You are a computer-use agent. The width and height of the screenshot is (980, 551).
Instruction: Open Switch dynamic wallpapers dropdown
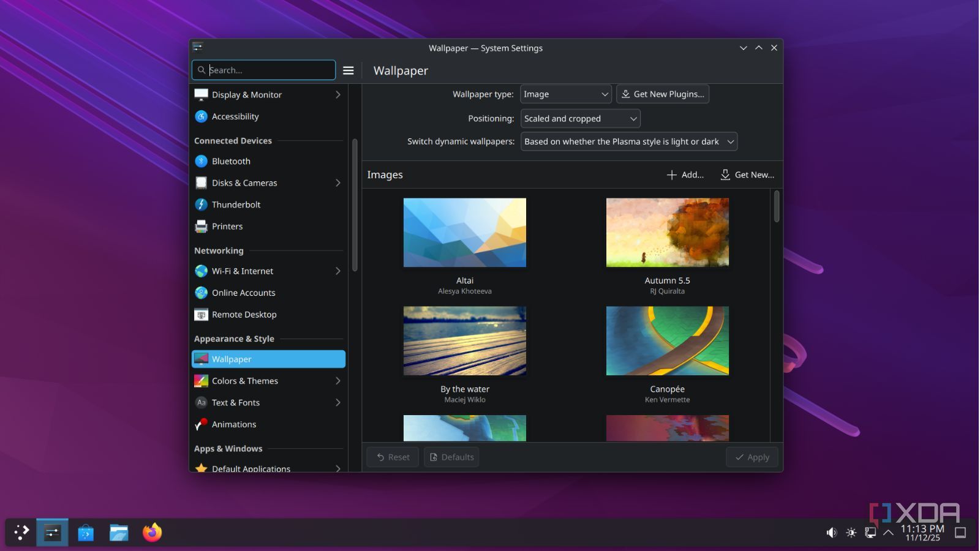click(629, 141)
